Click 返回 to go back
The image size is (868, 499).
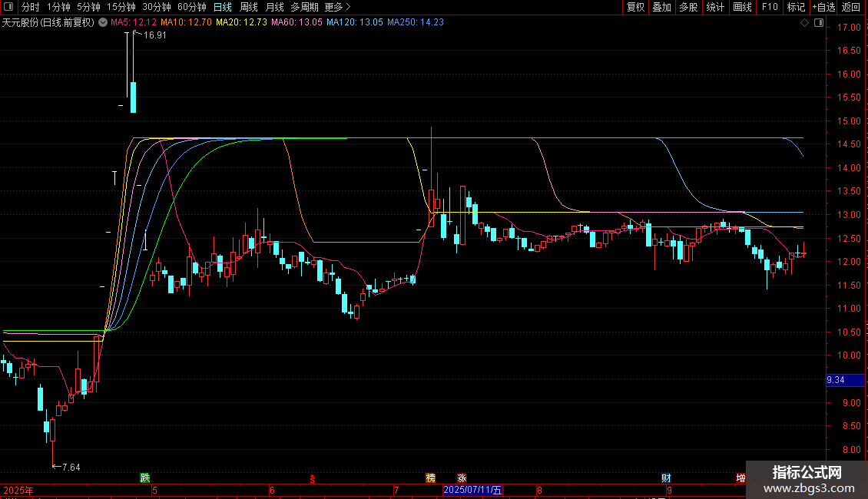pos(851,7)
